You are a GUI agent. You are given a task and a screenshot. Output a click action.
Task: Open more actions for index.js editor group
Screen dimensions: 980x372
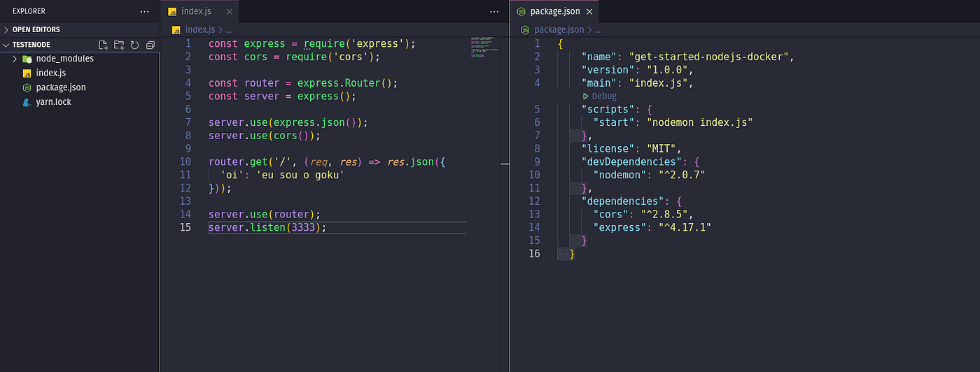(495, 12)
